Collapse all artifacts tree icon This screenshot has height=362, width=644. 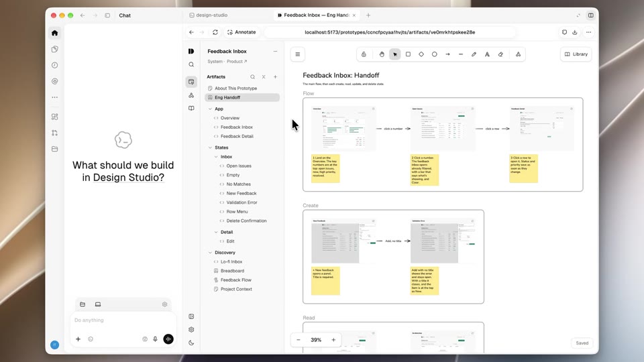264,76
